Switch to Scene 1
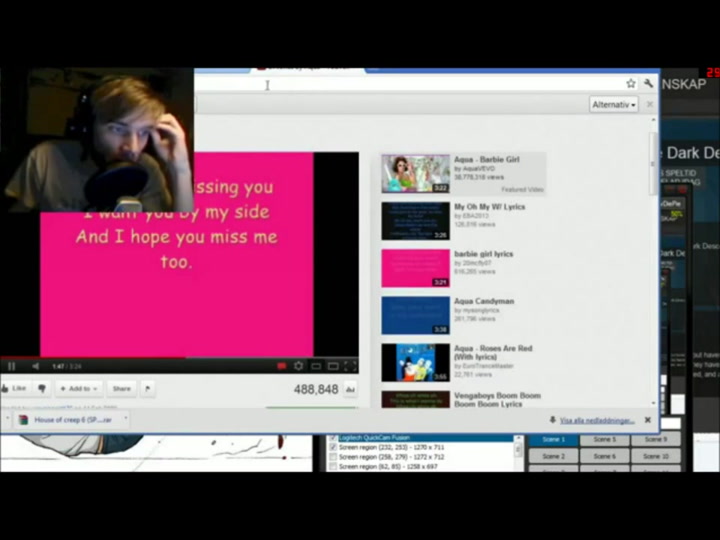This screenshot has width=720, height=540. (554, 439)
